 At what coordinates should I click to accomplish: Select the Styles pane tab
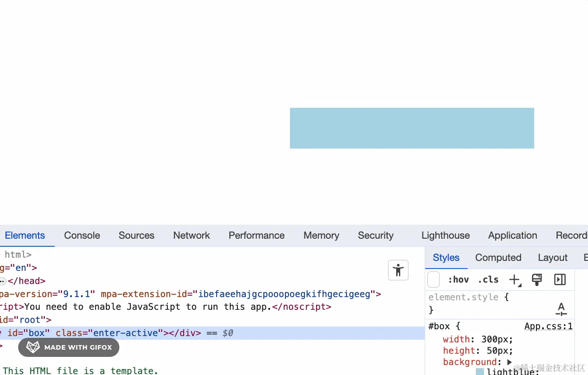pos(446,258)
